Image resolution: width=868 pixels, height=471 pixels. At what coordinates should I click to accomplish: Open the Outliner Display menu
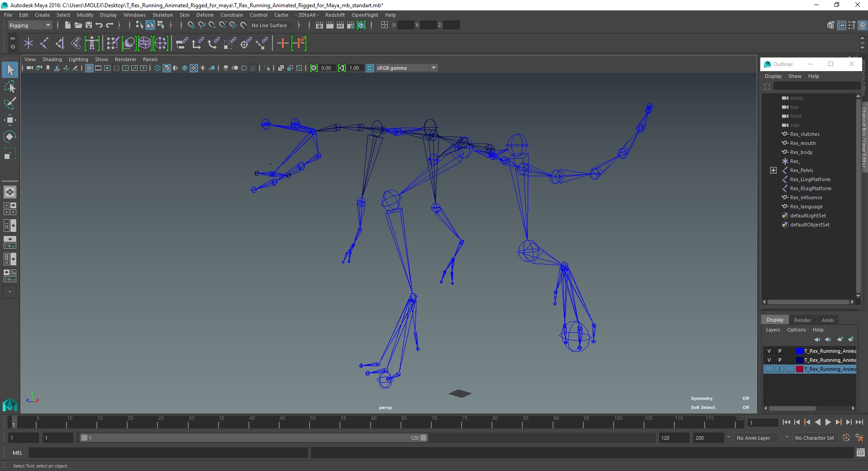click(773, 76)
